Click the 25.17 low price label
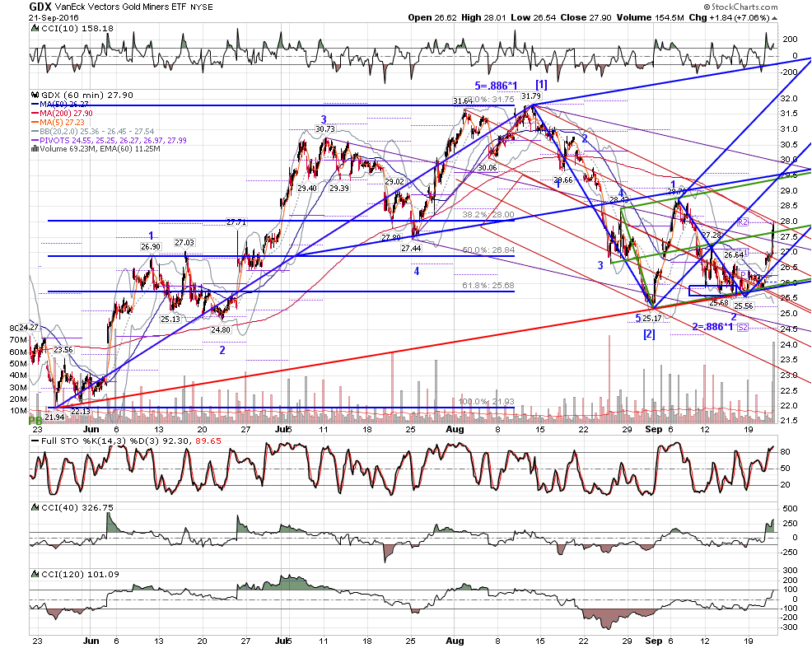This screenshot has height=653, width=812. click(x=652, y=319)
